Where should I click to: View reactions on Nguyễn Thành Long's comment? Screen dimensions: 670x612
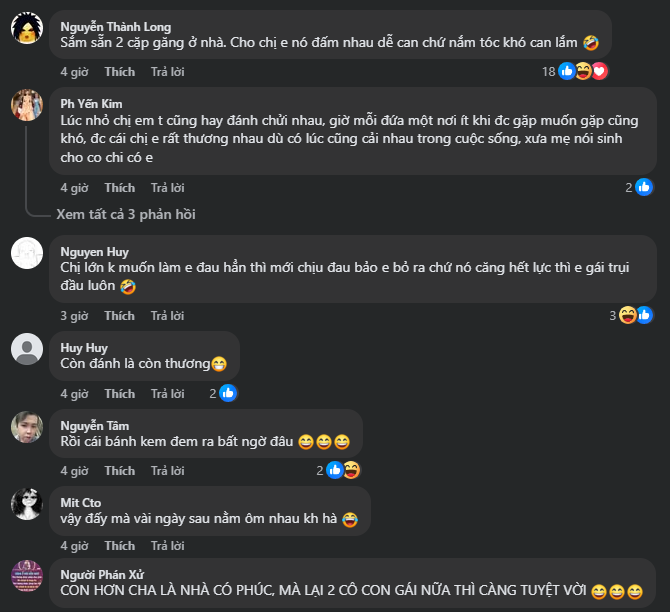[583, 71]
